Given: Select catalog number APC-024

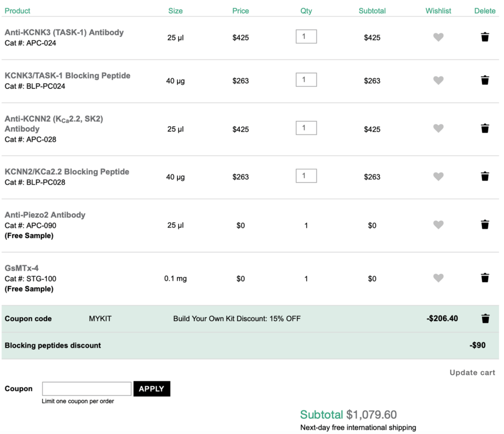Looking at the screenshot, I should pos(41,43).
